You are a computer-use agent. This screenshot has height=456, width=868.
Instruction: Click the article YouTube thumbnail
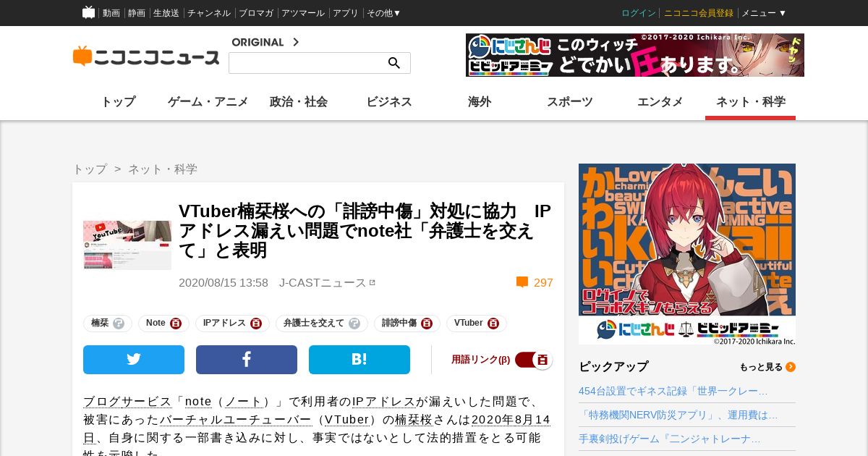(x=127, y=245)
